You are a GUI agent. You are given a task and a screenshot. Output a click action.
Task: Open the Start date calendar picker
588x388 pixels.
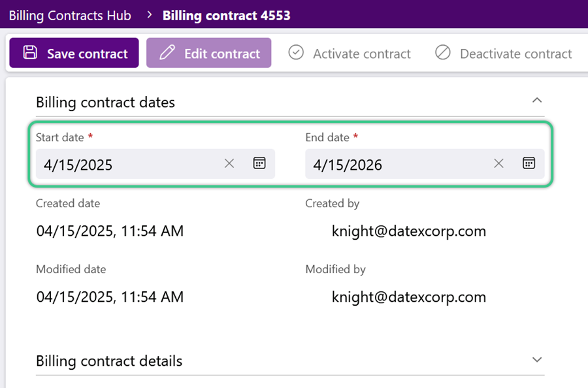tap(259, 163)
